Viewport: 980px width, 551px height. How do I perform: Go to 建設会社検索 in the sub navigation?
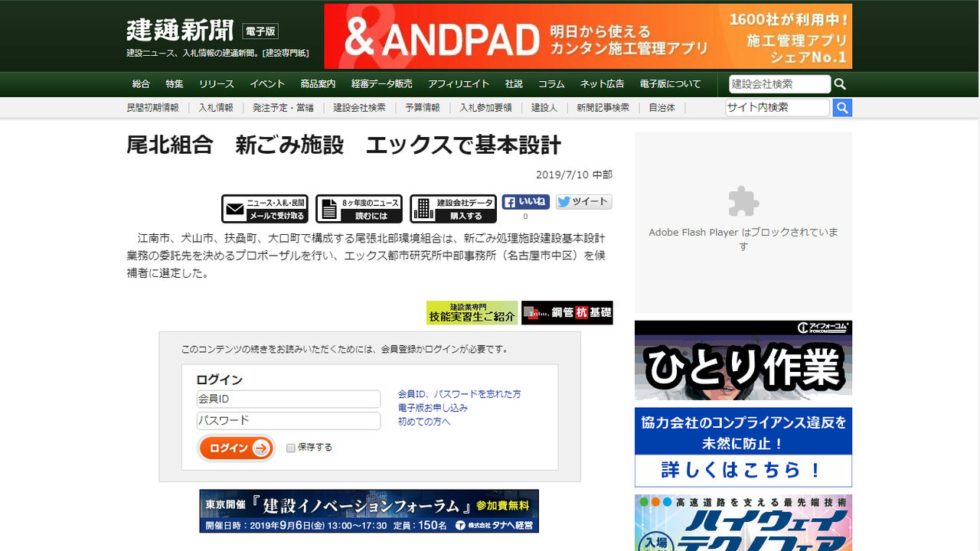point(359,108)
